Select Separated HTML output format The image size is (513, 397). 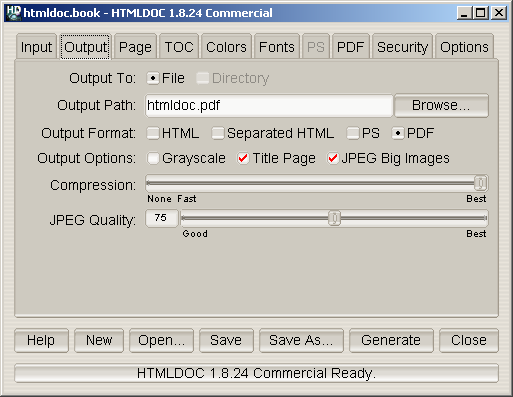click(218, 133)
